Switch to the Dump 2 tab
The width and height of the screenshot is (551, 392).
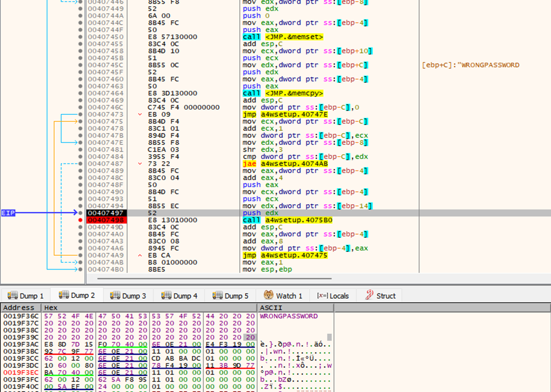tap(77, 296)
